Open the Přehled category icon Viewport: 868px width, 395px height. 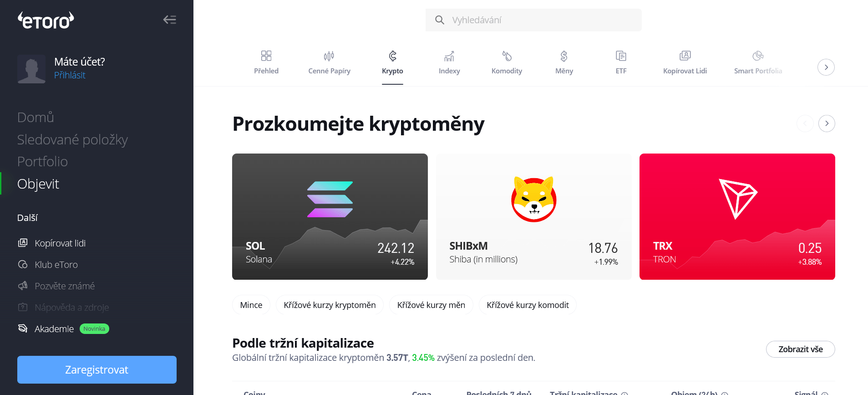[266, 56]
